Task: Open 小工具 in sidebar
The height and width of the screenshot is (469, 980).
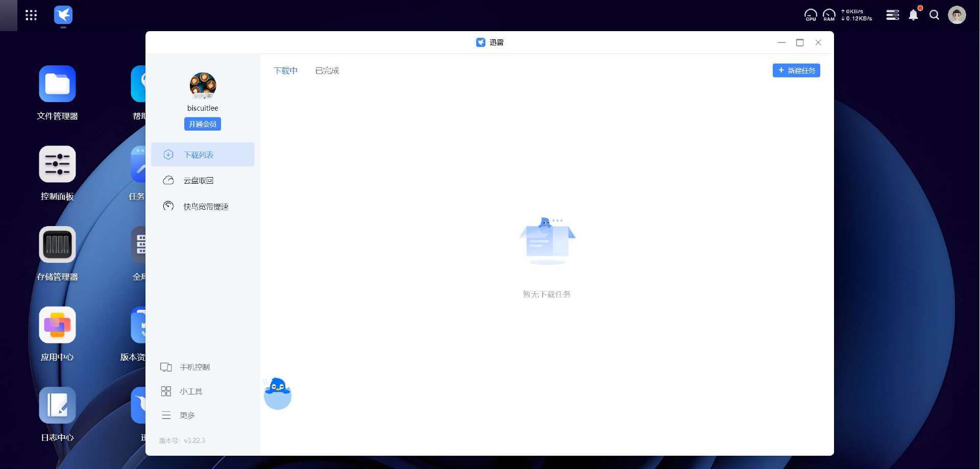Action: 181,391
